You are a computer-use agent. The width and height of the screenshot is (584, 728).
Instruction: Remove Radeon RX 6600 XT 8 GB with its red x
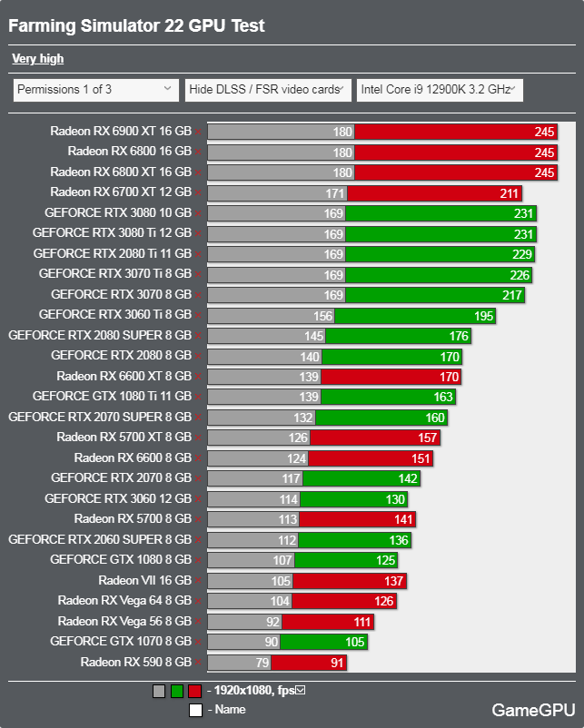pos(198,377)
